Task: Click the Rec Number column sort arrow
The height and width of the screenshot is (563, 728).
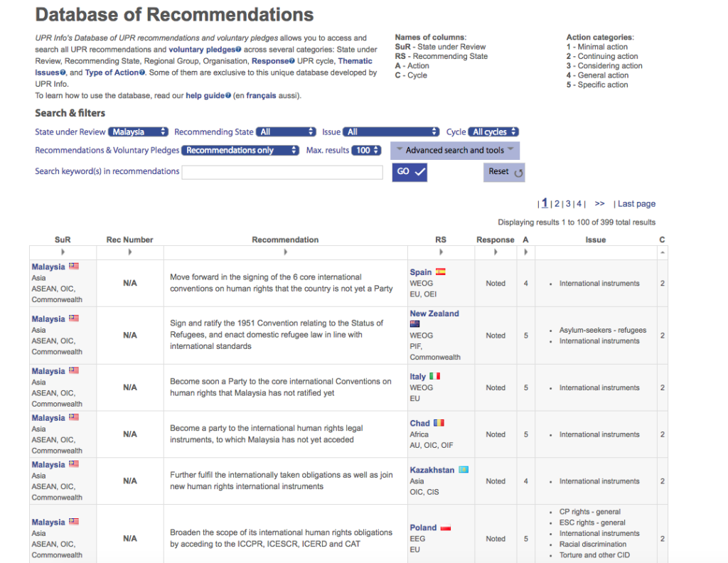Action: click(130, 252)
